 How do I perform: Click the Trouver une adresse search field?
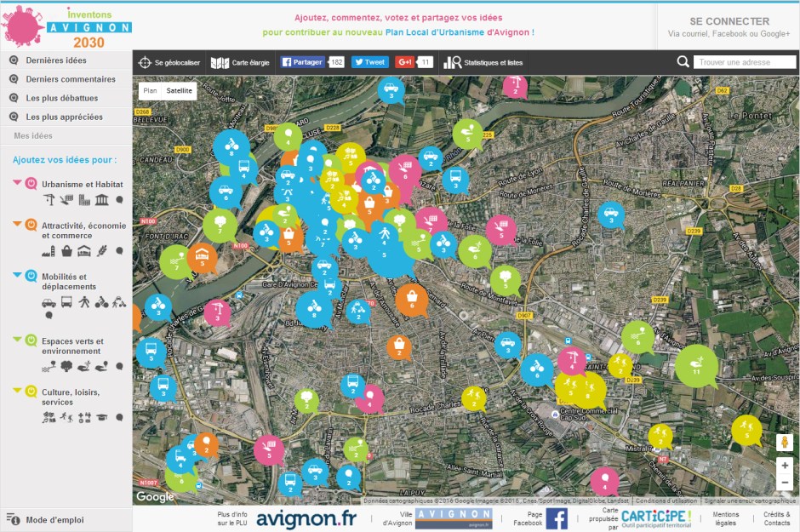point(744,62)
